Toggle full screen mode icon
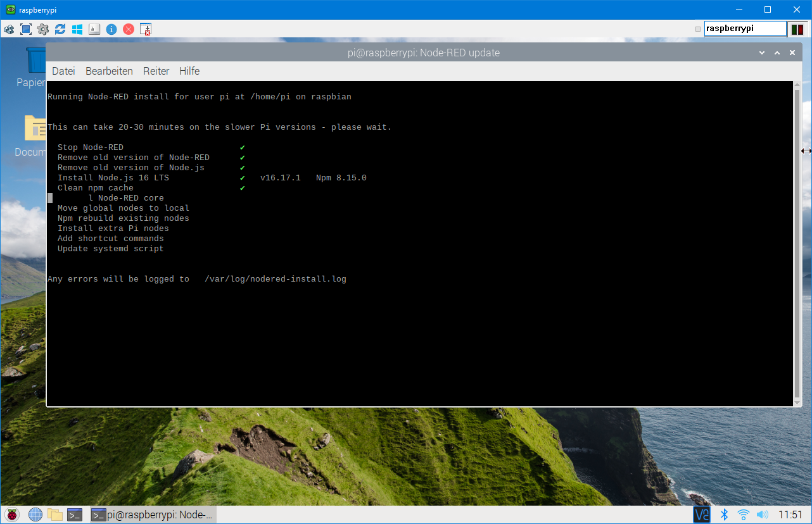The width and height of the screenshot is (812, 524). coord(26,29)
